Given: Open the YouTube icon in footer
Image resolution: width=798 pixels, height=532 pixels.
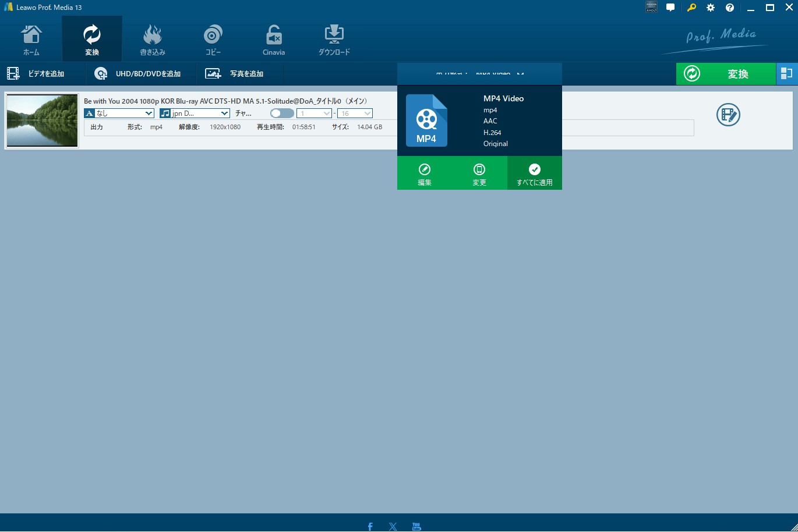Looking at the screenshot, I should tap(416, 527).
